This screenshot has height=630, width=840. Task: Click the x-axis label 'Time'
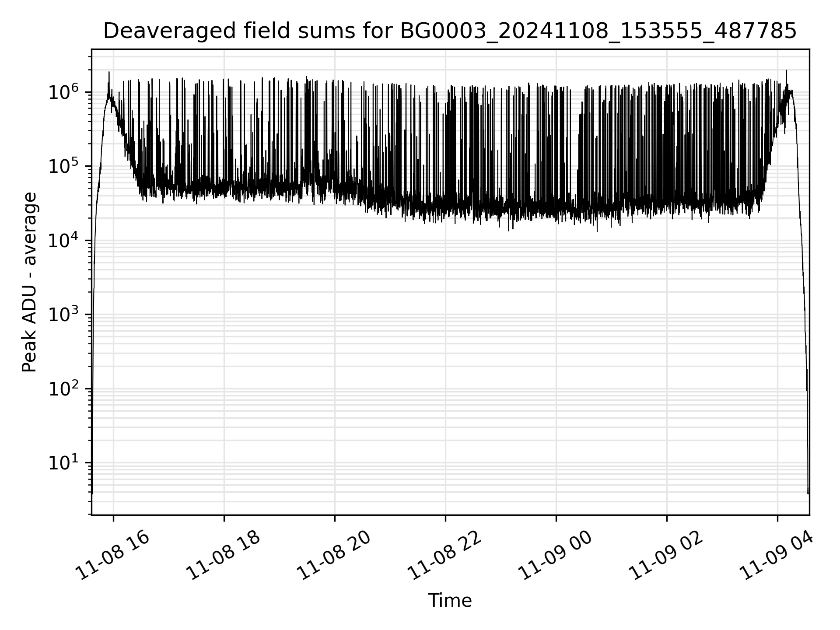coord(450,601)
